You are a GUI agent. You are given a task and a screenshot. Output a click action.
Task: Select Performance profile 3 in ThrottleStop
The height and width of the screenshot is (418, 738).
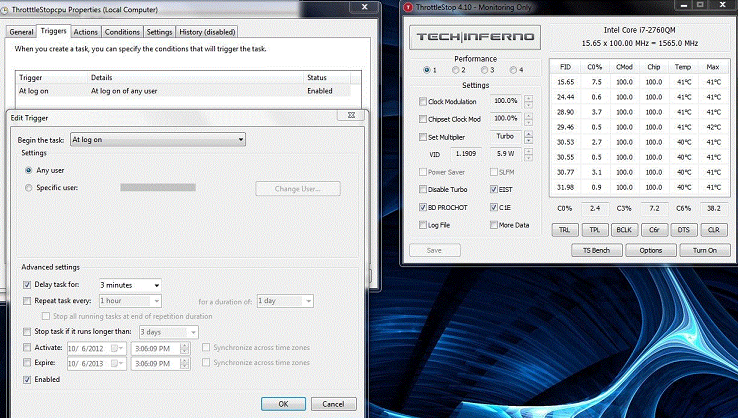coord(484,70)
